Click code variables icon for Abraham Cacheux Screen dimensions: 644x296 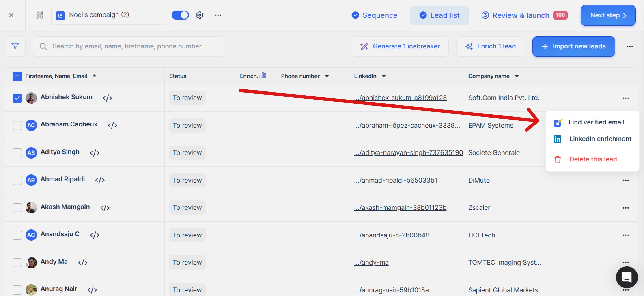point(112,125)
